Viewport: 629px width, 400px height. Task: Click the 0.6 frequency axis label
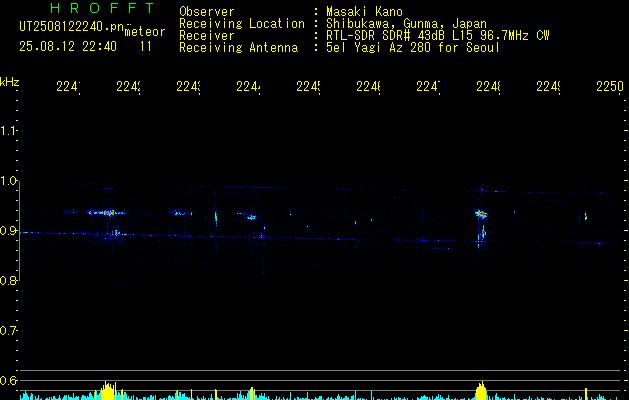click(x=8, y=381)
